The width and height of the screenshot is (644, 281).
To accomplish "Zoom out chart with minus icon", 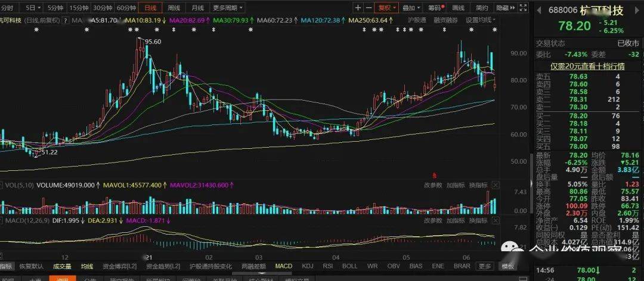I will coord(369,8).
